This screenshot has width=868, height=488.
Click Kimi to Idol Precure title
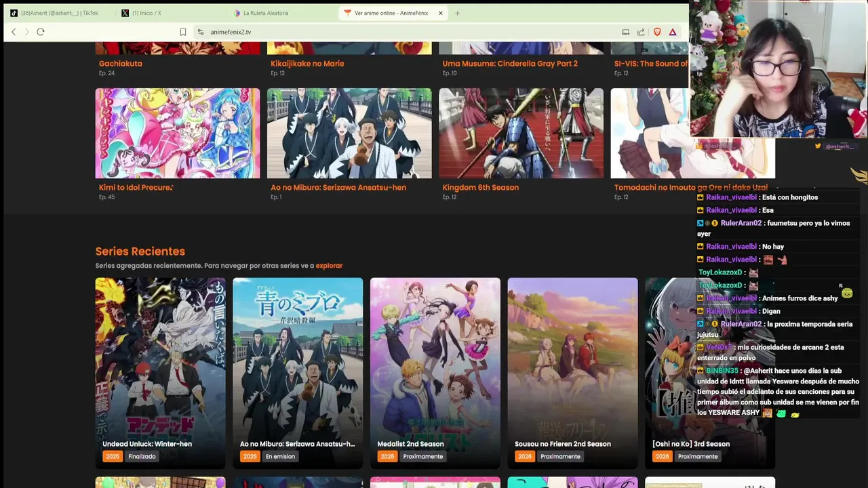136,188
